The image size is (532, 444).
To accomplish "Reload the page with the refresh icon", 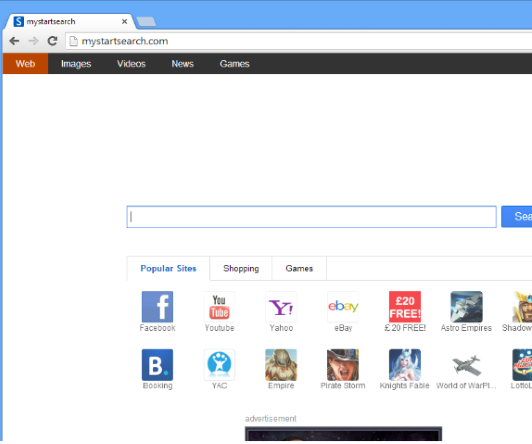I will coord(52,41).
